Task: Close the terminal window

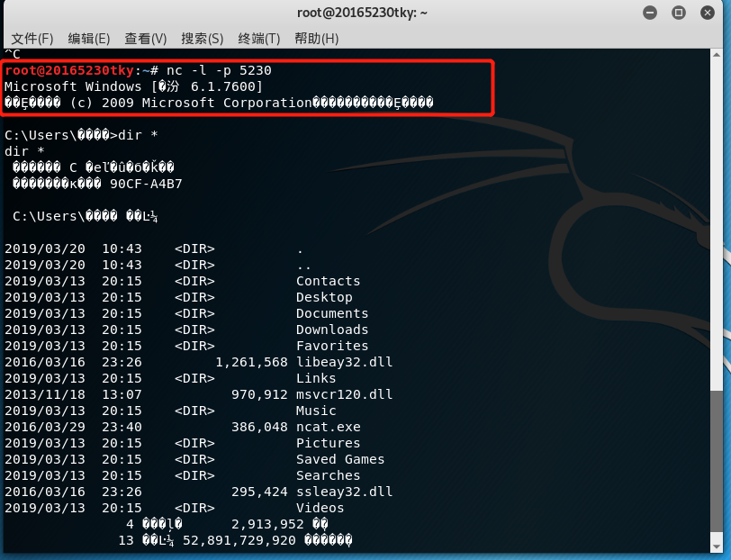Action: click(708, 13)
